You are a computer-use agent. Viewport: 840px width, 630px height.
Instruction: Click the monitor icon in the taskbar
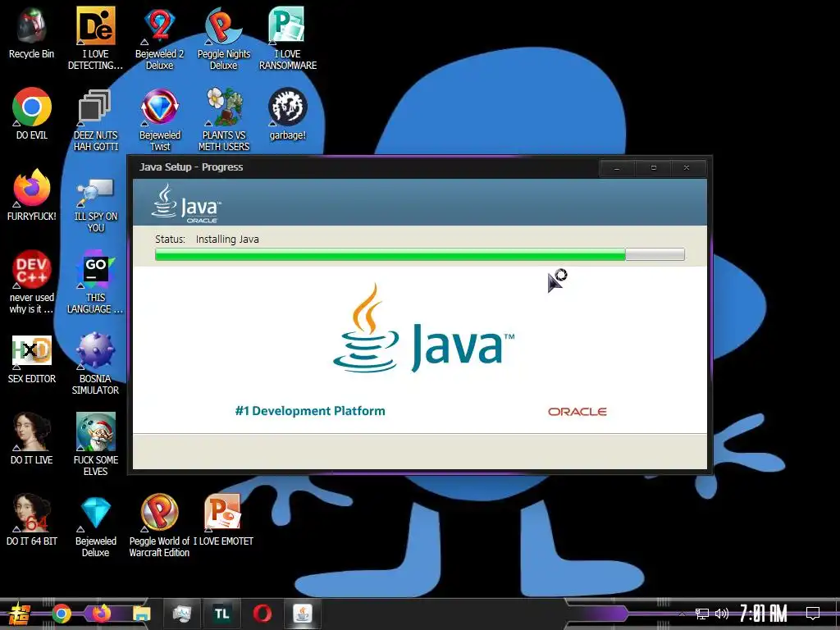point(181,614)
